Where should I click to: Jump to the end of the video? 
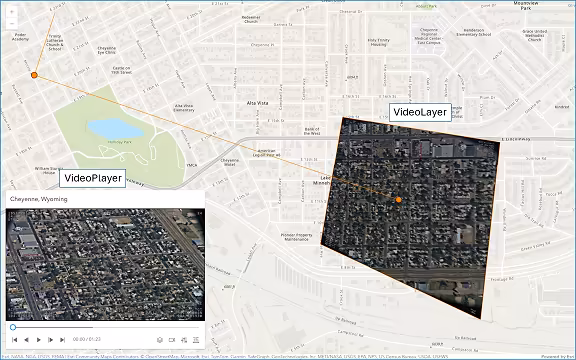(62, 340)
